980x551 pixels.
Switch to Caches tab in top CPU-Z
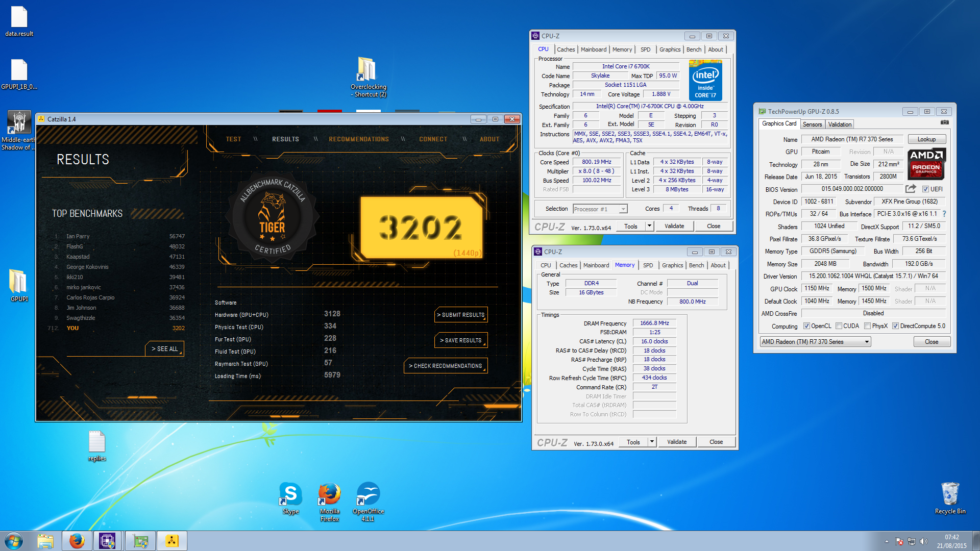coord(566,49)
